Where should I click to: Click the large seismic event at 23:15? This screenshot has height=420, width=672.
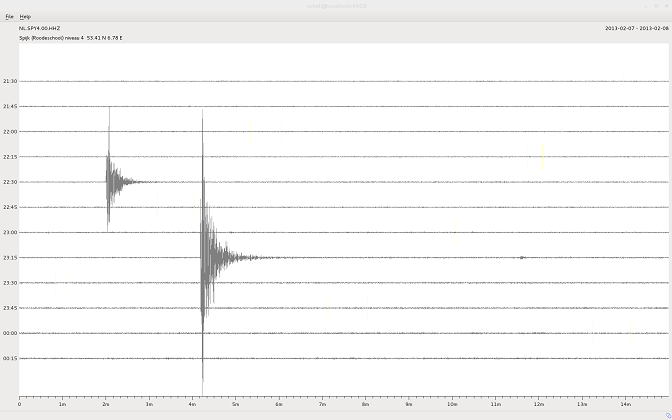point(206,257)
